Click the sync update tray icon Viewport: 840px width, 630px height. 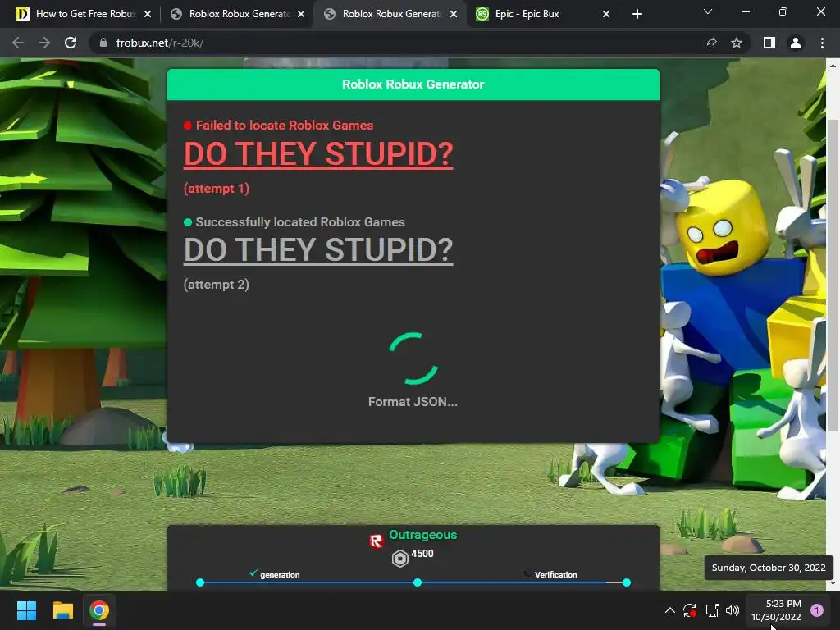pos(689,610)
